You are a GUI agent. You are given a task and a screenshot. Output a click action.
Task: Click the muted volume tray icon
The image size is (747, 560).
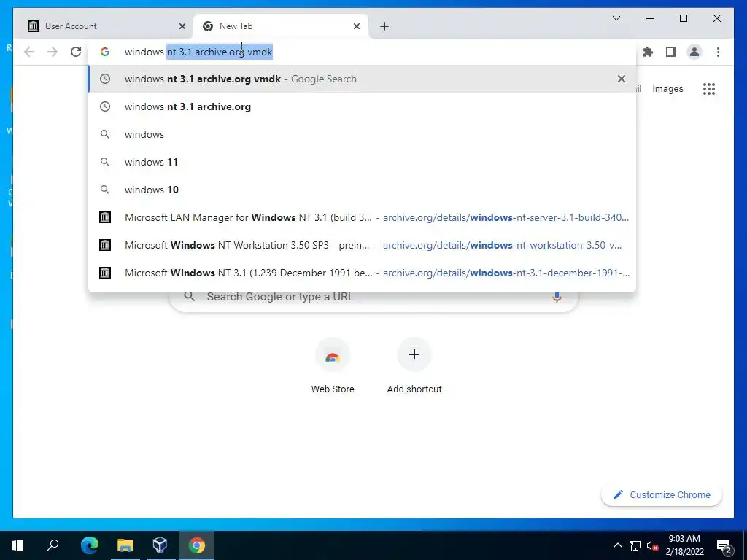point(653,545)
